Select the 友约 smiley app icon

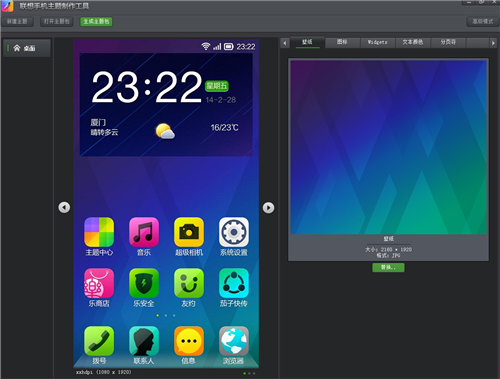[189, 283]
